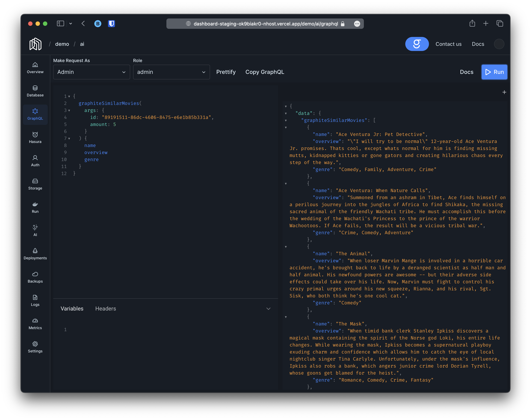The width and height of the screenshot is (531, 420).
Task: Switch to the Headers tab
Action: click(x=106, y=309)
